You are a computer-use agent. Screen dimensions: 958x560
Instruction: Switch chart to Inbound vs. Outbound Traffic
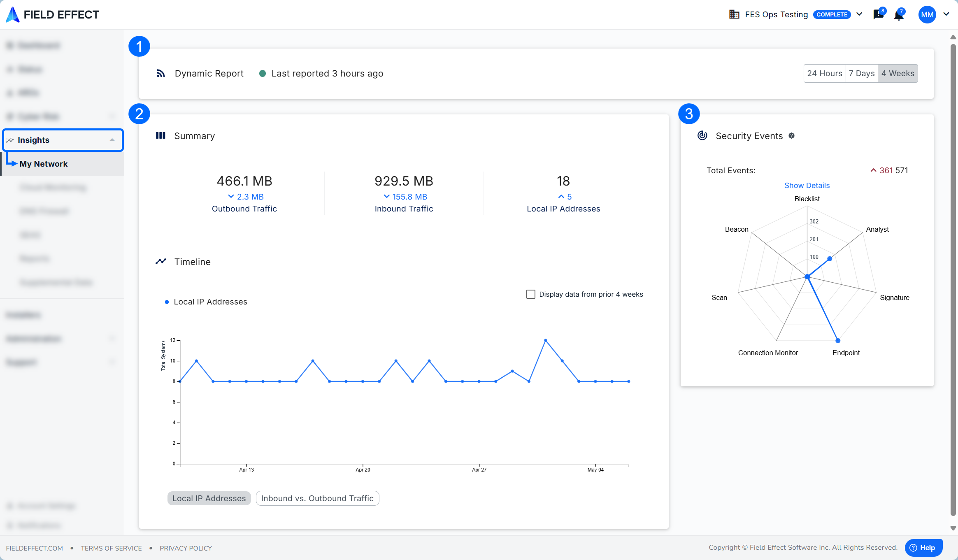[x=317, y=498]
